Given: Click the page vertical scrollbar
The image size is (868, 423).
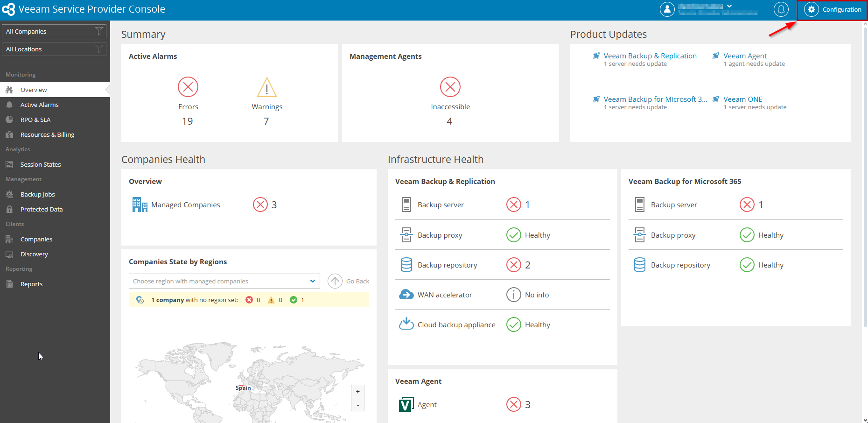Looking at the screenshot, I should pos(865,177).
